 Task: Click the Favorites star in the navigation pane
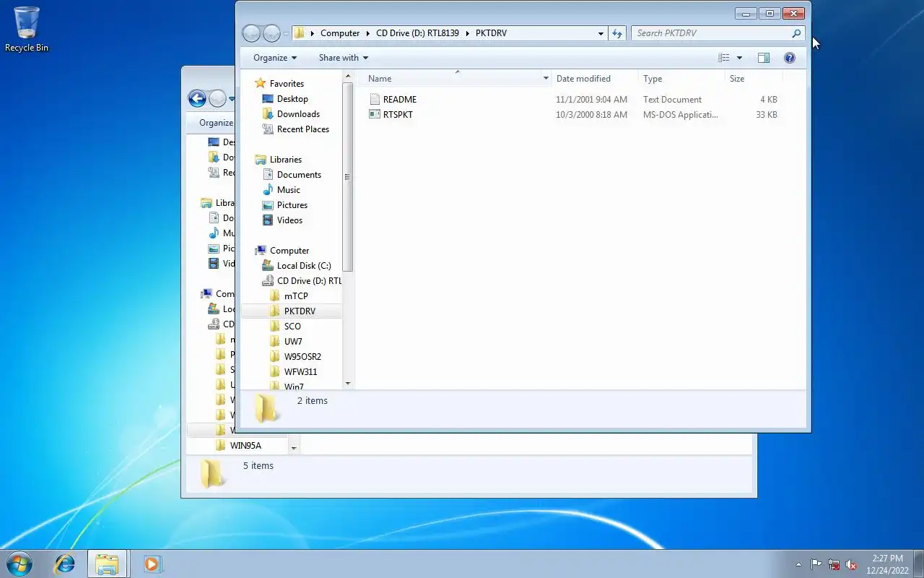pyautogui.click(x=261, y=83)
